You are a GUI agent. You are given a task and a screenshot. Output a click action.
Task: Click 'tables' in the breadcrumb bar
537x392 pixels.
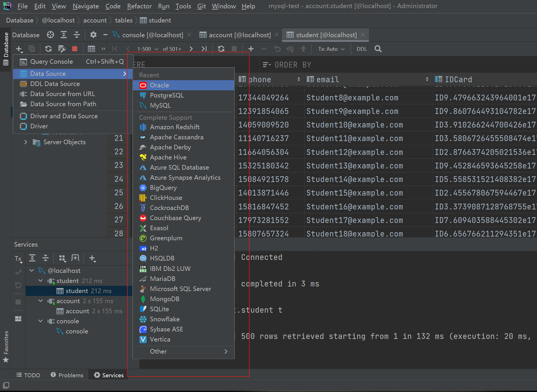[124, 20]
